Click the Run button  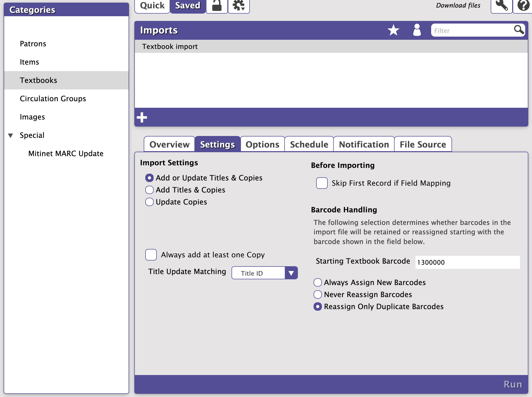pos(512,384)
